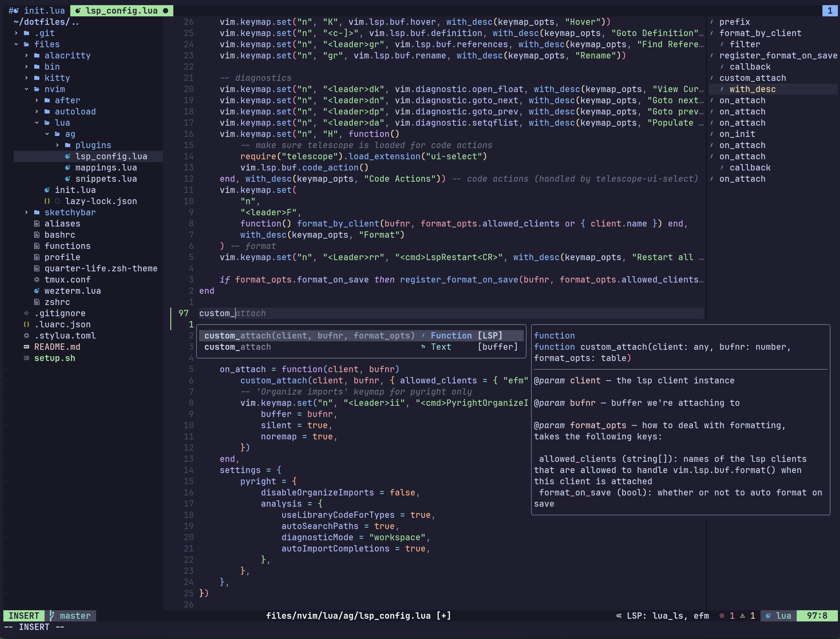Screen dimensions: 840x639
Task: Collapse the nvim folder chevron
Action: coord(26,89)
